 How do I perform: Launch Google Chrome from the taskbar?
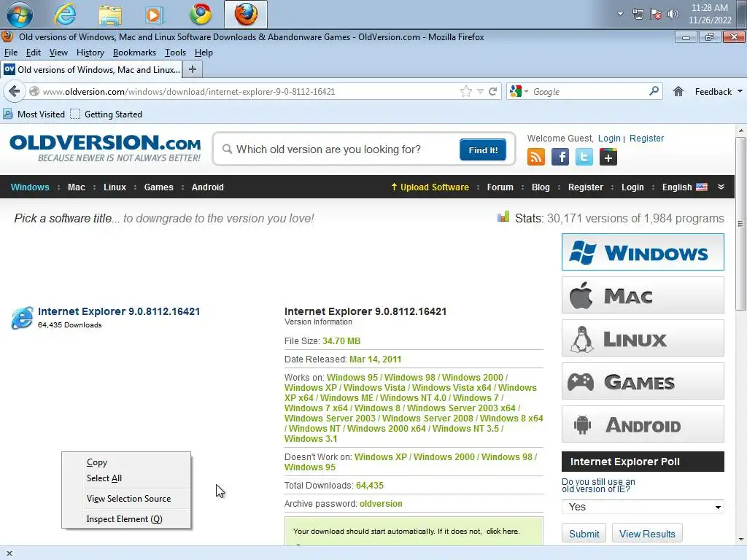[x=201, y=15]
